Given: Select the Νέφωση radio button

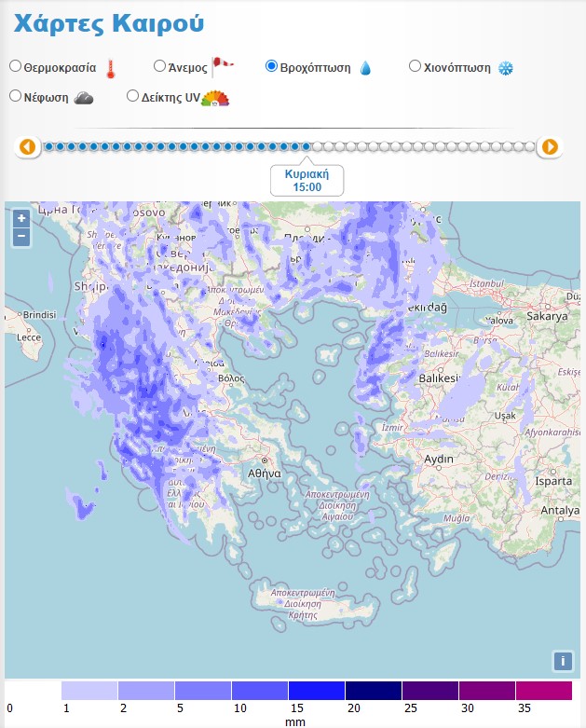Looking at the screenshot, I should click(15, 95).
